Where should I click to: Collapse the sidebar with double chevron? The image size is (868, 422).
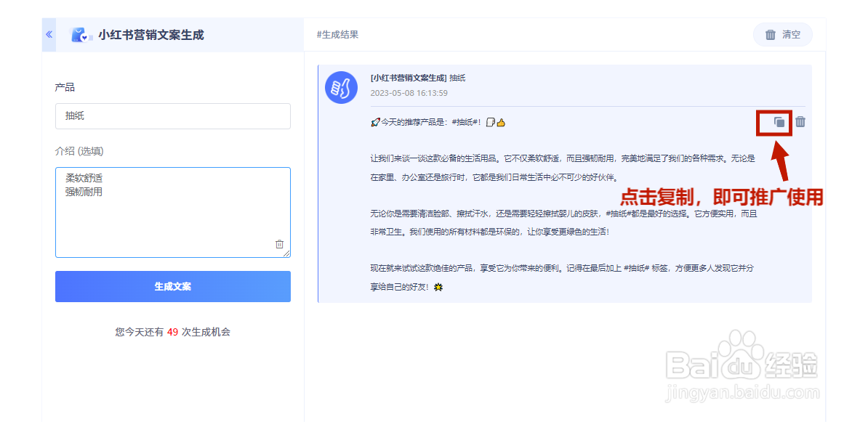[x=49, y=35]
